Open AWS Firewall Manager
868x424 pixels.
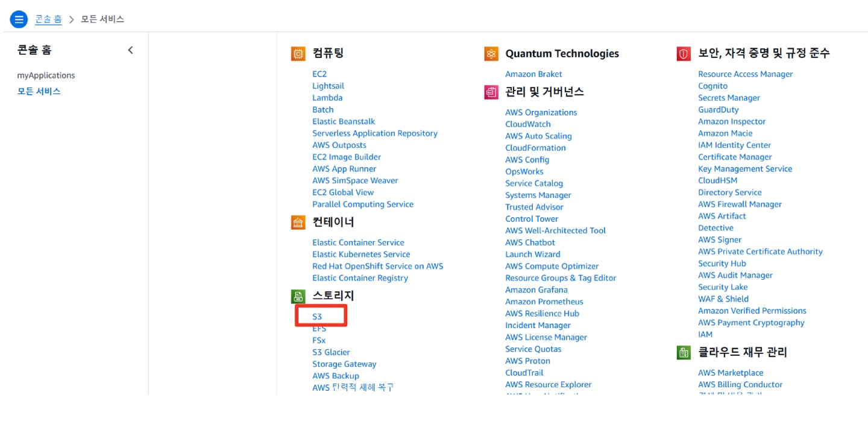740,204
